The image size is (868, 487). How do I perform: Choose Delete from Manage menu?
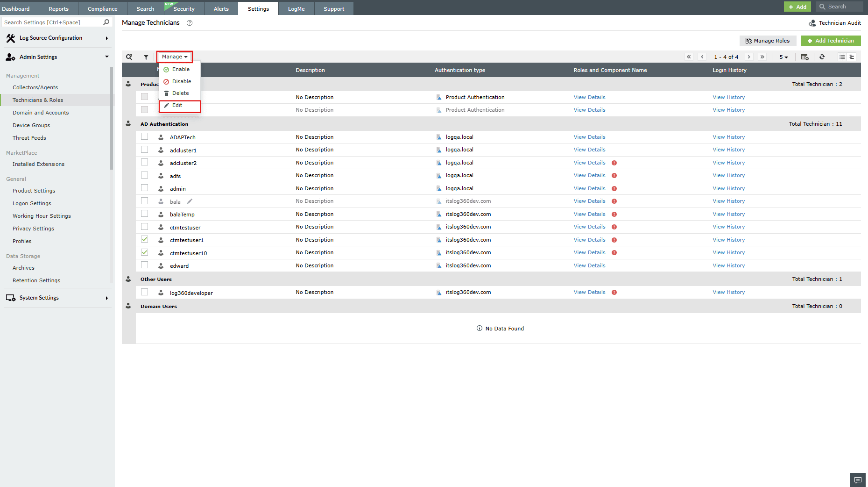click(x=180, y=93)
